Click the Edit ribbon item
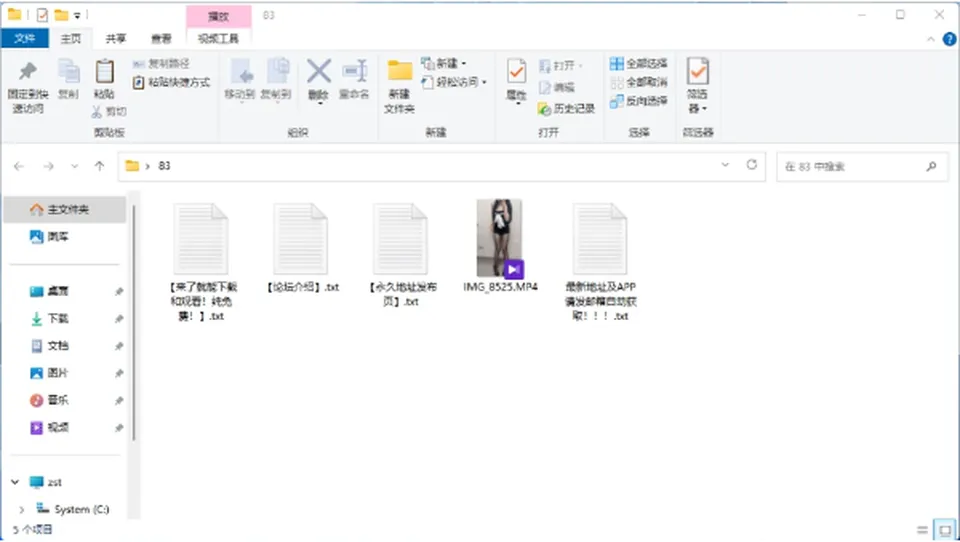This screenshot has height=542, width=960. click(x=557, y=88)
